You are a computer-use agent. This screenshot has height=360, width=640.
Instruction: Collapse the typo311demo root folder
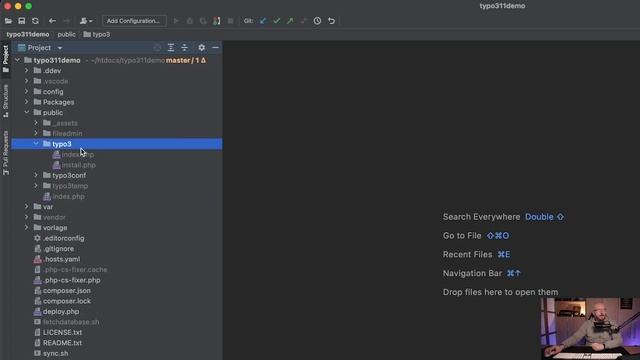17,60
